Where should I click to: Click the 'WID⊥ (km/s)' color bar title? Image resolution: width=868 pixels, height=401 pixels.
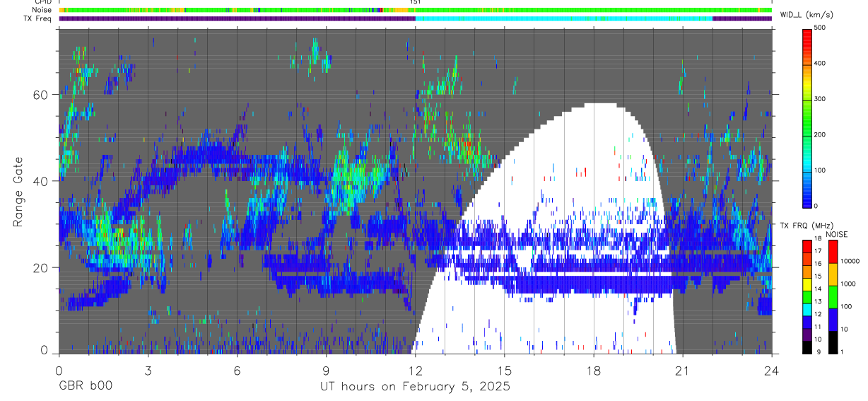pos(807,15)
